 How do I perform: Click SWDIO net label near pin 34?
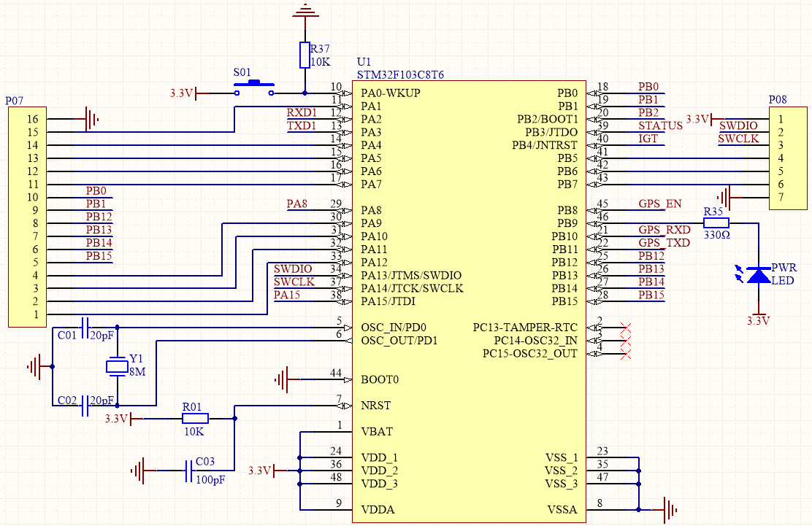point(293,269)
